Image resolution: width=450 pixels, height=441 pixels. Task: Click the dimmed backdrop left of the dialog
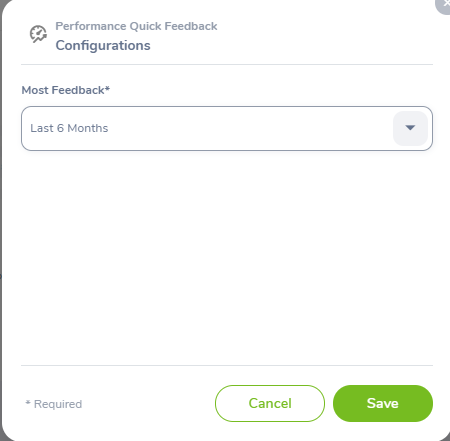(1, 220)
